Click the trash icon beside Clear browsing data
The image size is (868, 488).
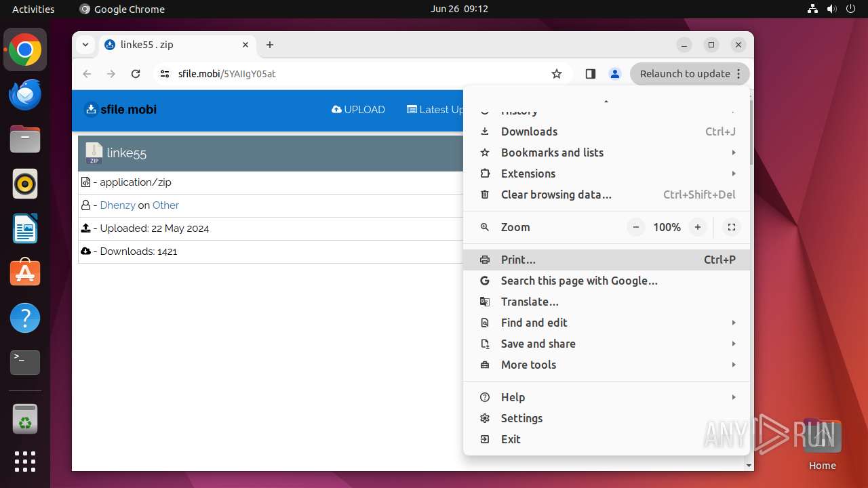pyautogui.click(x=485, y=195)
